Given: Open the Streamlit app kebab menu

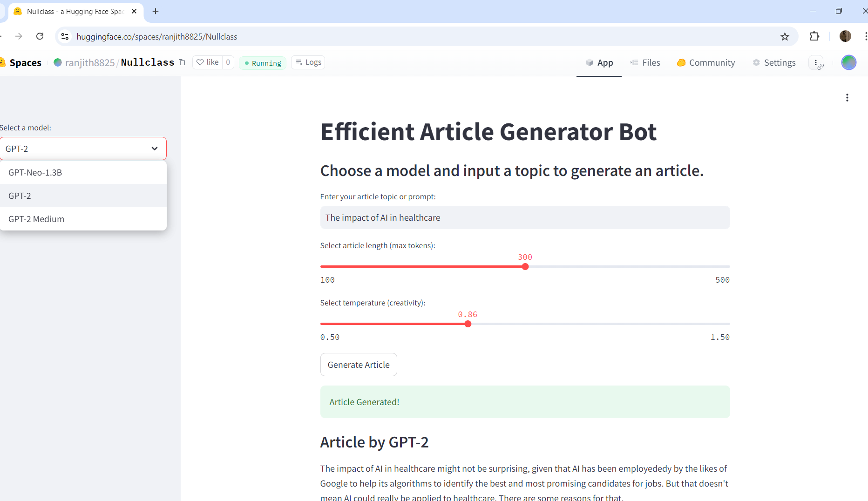Looking at the screenshot, I should (847, 98).
